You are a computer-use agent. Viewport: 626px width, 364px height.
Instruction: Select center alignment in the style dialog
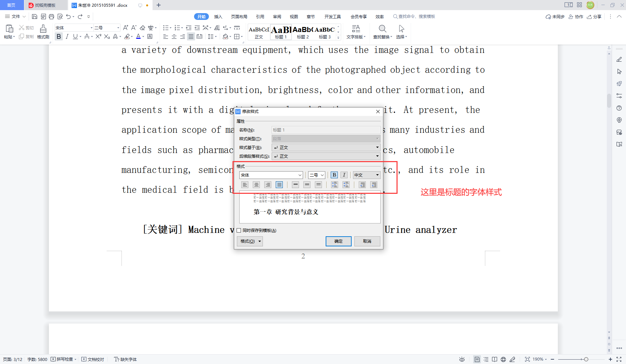256,185
